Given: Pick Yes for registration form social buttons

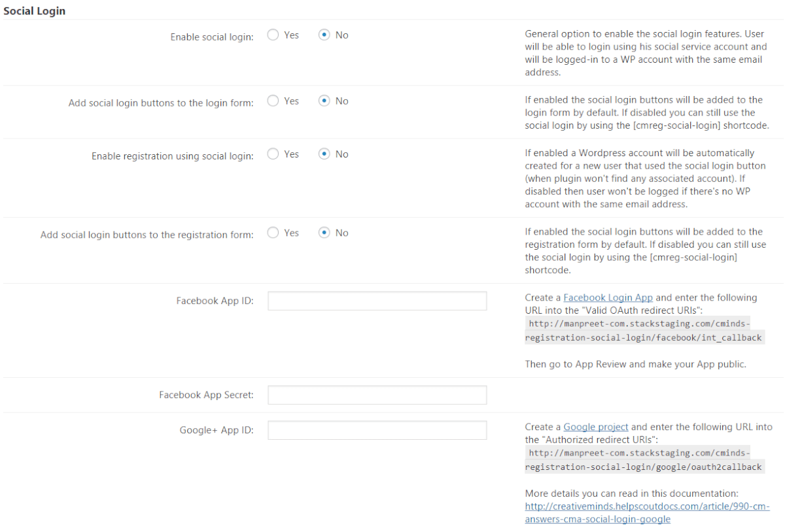Looking at the screenshot, I should pyautogui.click(x=273, y=233).
